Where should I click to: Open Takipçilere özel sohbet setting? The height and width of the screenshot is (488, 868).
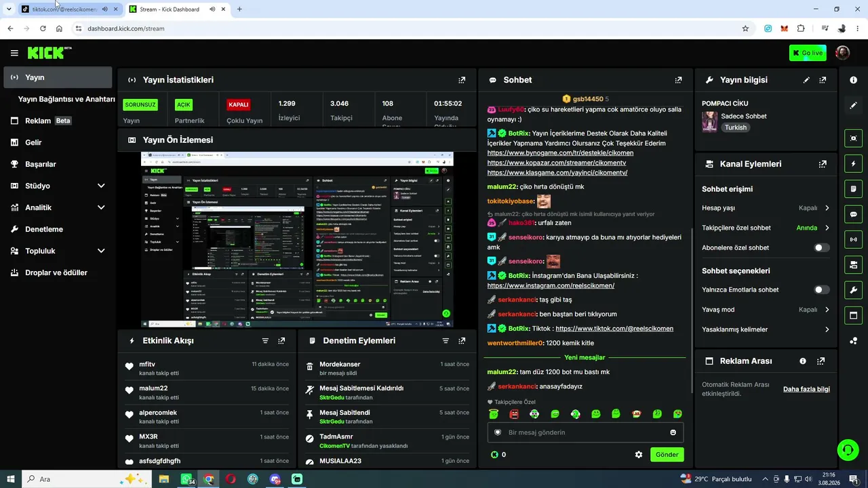[766, 228]
